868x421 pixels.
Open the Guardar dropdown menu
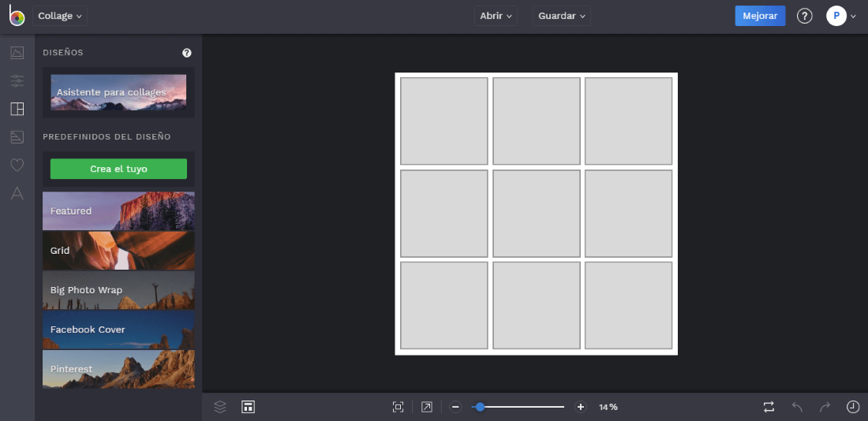[561, 16]
